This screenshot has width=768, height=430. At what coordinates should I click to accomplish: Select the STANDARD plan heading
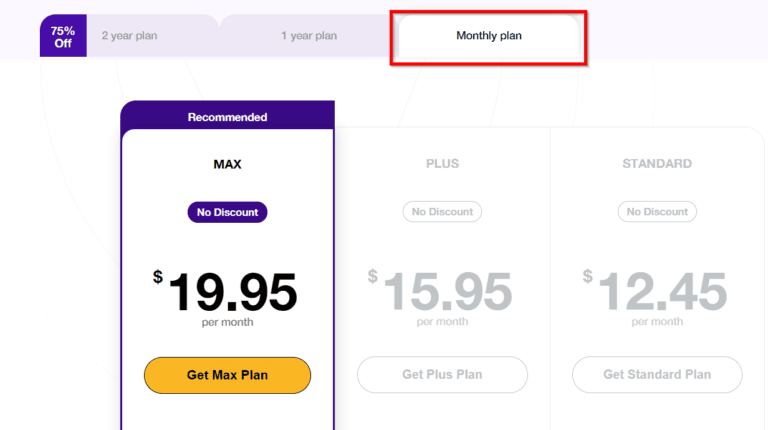point(657,163)
